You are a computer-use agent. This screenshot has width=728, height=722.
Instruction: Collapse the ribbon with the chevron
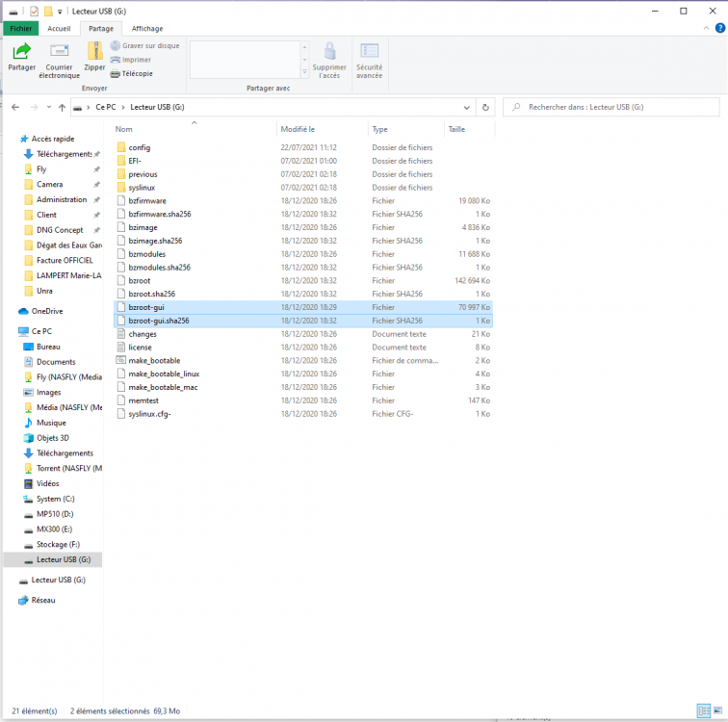pyautogui.click(x=706, y=28)
